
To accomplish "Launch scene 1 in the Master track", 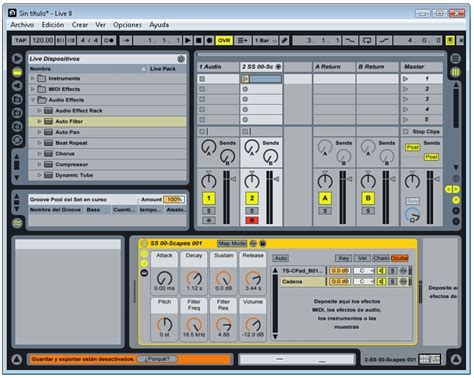I will coord(406,79).
